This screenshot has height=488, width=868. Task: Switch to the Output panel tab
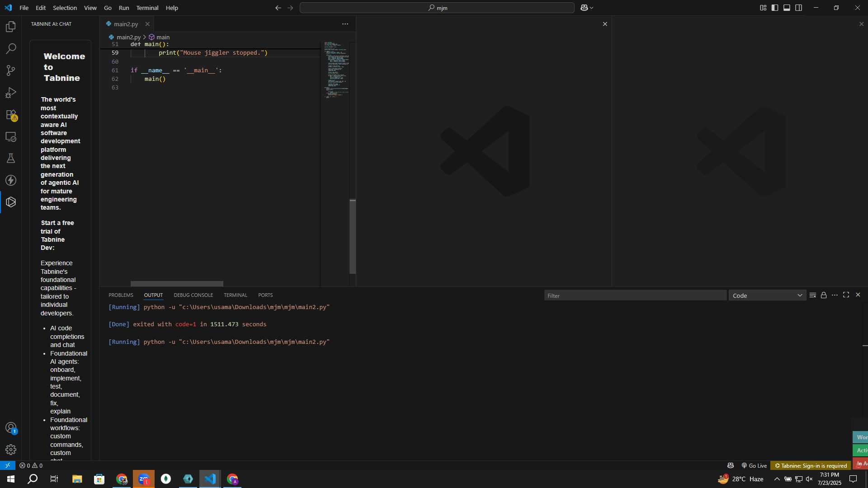pyautogui.click(x=153, y=295)
